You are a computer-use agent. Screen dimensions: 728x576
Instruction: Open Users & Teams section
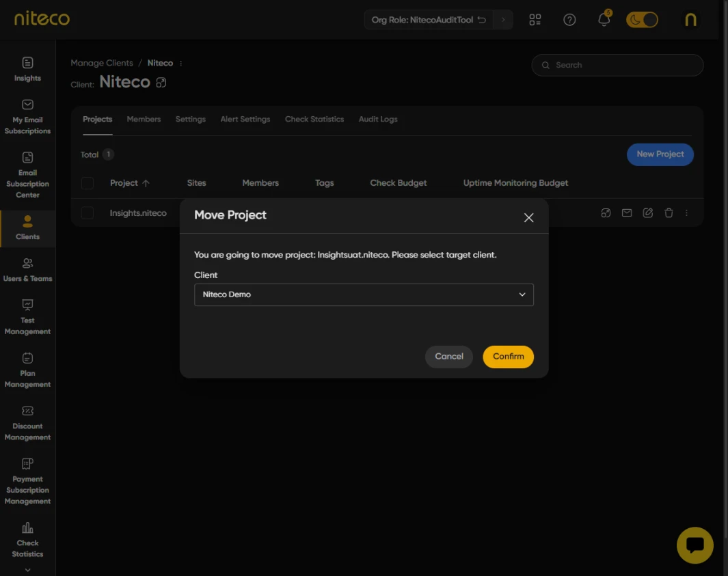tap(27, 270)
